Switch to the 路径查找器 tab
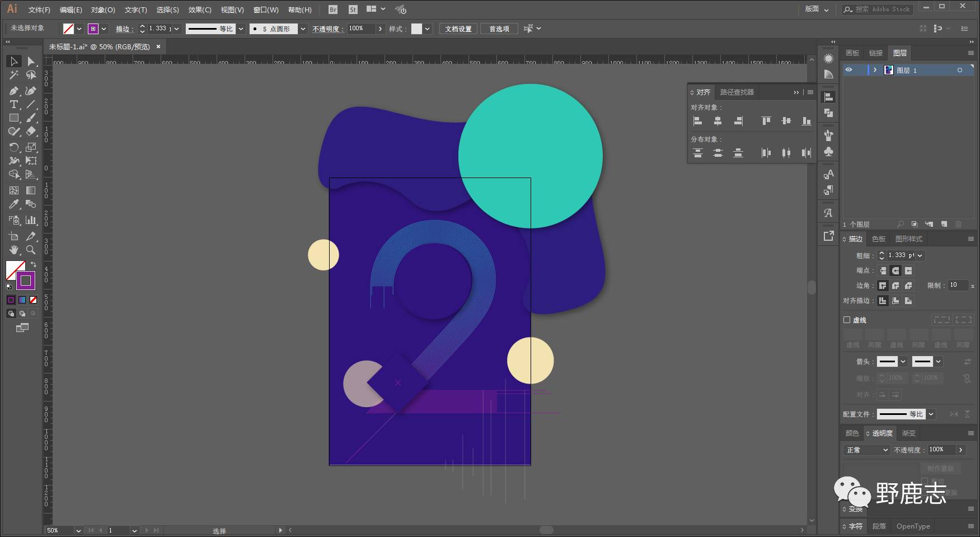This screenshot has height=537, width=980. coord(737,92)
